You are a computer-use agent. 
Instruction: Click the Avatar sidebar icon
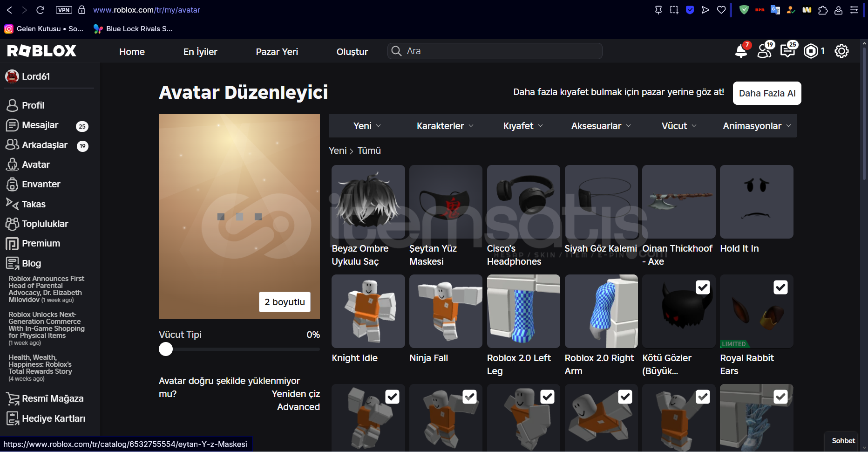[12, 164]
